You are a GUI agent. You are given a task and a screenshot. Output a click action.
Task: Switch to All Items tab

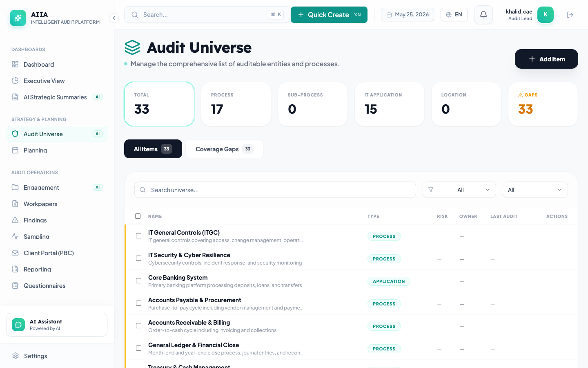click(x=153, y=149)
